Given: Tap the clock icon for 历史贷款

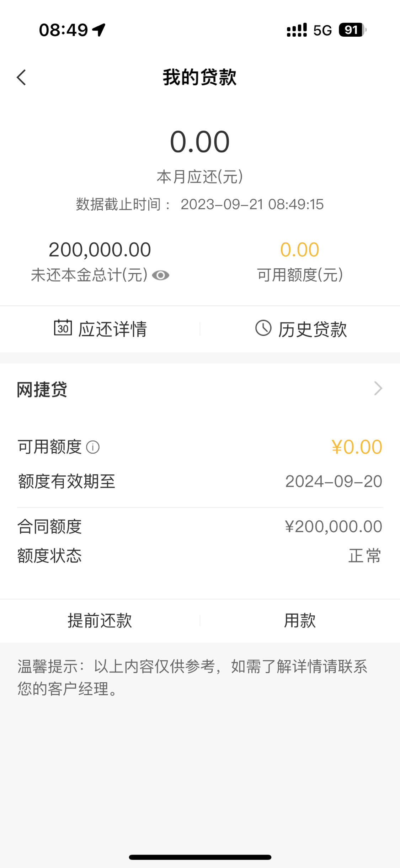Looking at the screenshot, I should coord(263,328).
